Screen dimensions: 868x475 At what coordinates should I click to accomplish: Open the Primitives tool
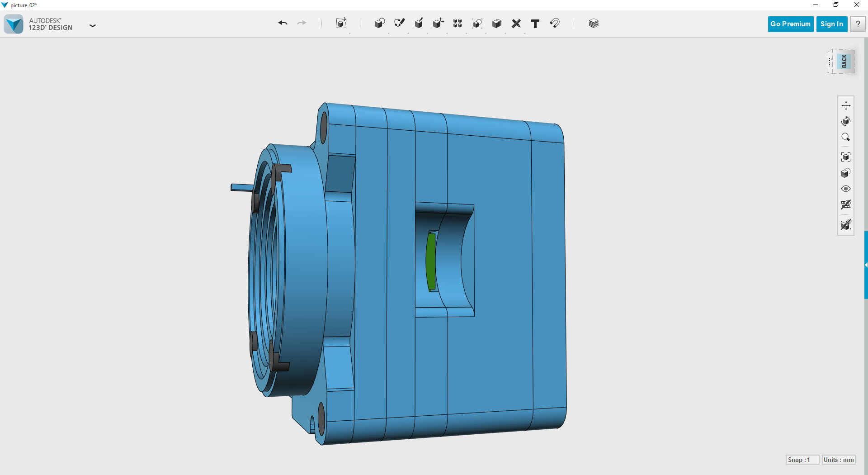pyautogui.click(x=379, y=23)
